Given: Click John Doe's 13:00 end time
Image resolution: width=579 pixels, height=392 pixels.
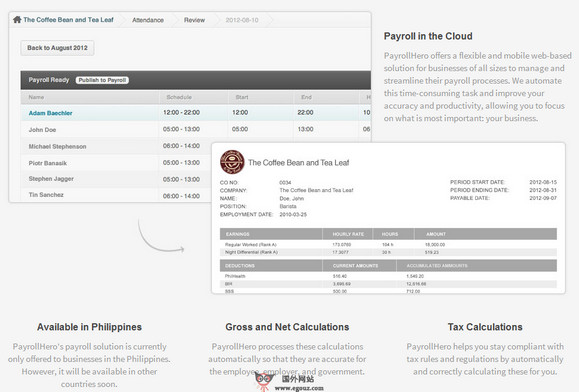Looking at the screenshot, I should click(x=305, y=129).
